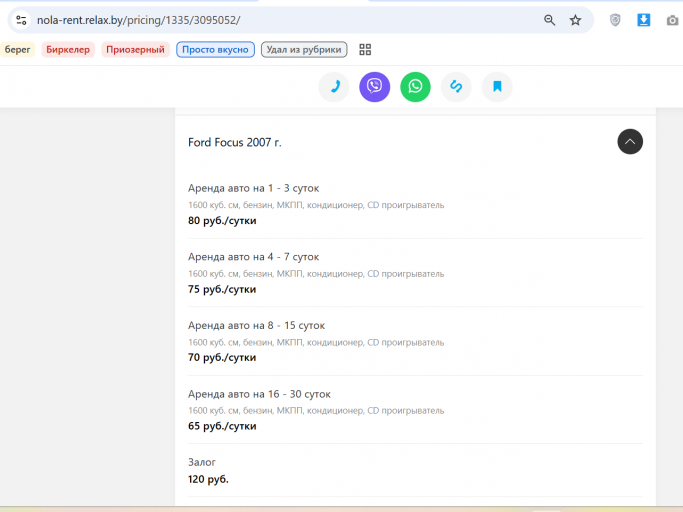Click the '70 руб./сутки' price

point(222,358)
